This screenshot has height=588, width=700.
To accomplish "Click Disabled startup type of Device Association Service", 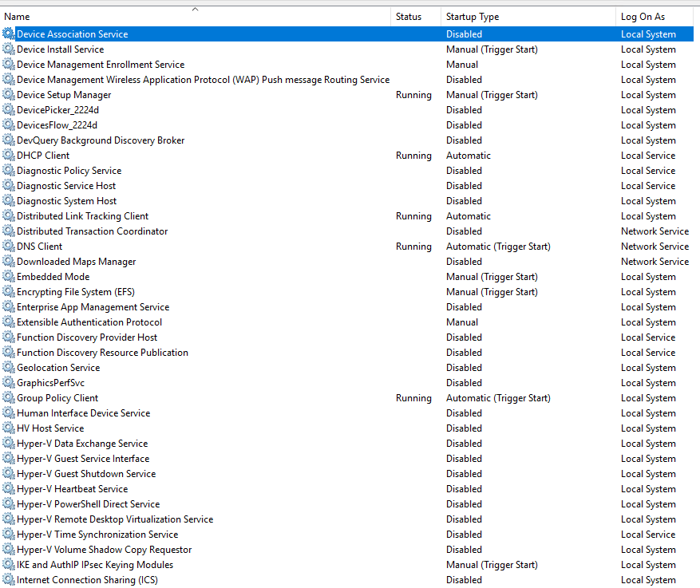I will 464,34.
